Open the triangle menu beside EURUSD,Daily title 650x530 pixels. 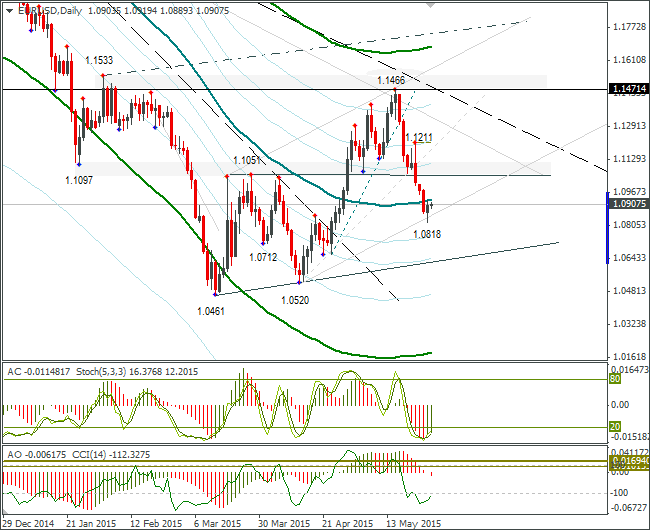coord(10,11)
